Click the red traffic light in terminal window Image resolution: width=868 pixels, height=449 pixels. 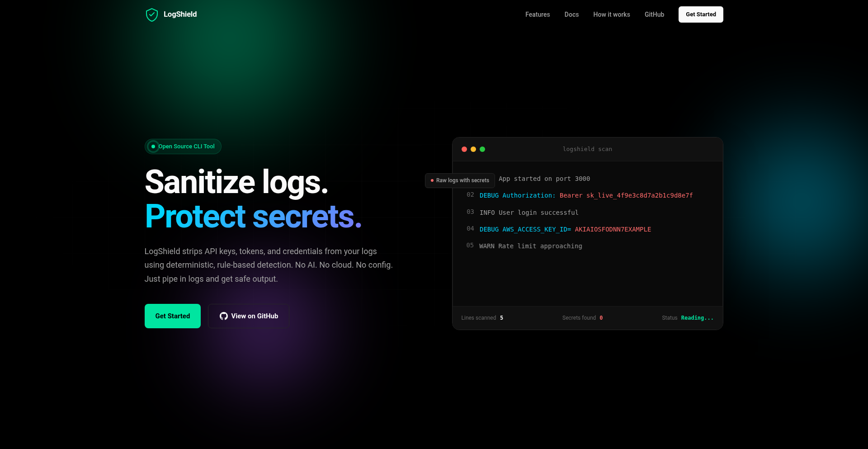tap(464, 149)
